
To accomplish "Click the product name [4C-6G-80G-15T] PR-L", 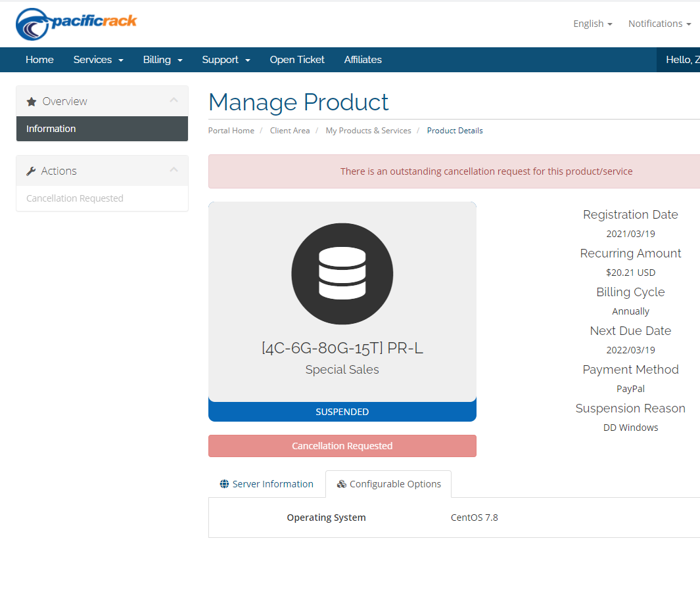I will point(342,348).
